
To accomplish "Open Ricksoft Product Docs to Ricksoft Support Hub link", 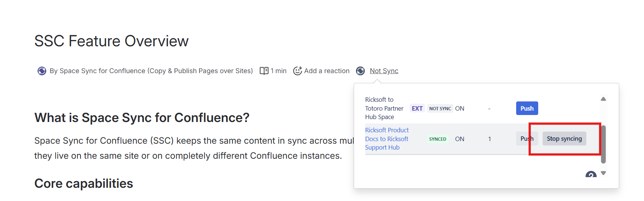I will (x=387, y=139).
